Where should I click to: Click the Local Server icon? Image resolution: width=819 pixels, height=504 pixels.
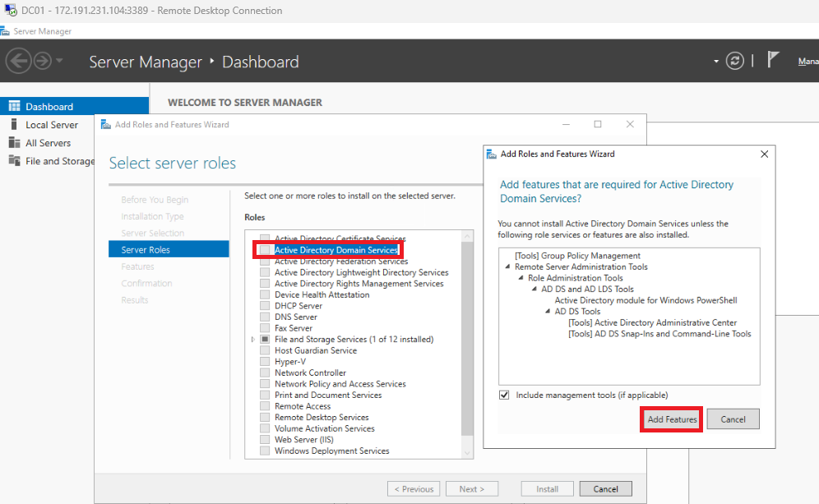(14, 124)
